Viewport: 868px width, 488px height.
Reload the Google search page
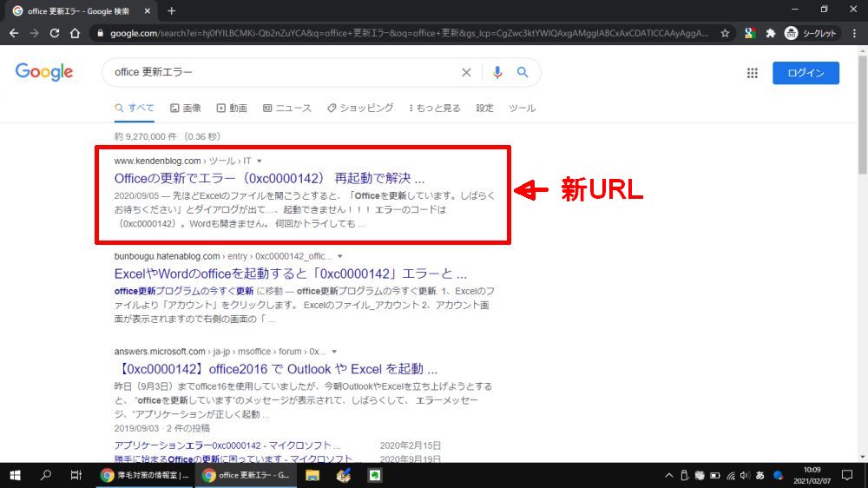(54, 33)
